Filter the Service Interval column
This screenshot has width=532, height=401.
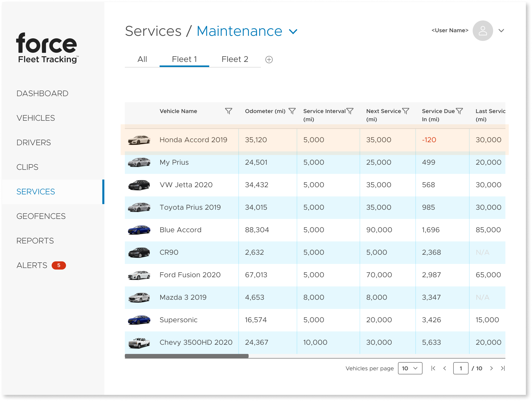[x=350, y=111]
